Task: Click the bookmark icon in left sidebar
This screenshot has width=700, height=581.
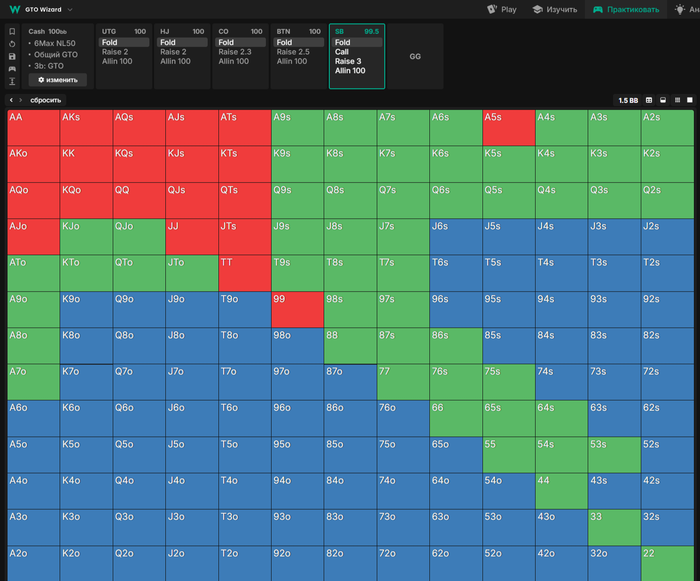Action: tap(12, 31)
